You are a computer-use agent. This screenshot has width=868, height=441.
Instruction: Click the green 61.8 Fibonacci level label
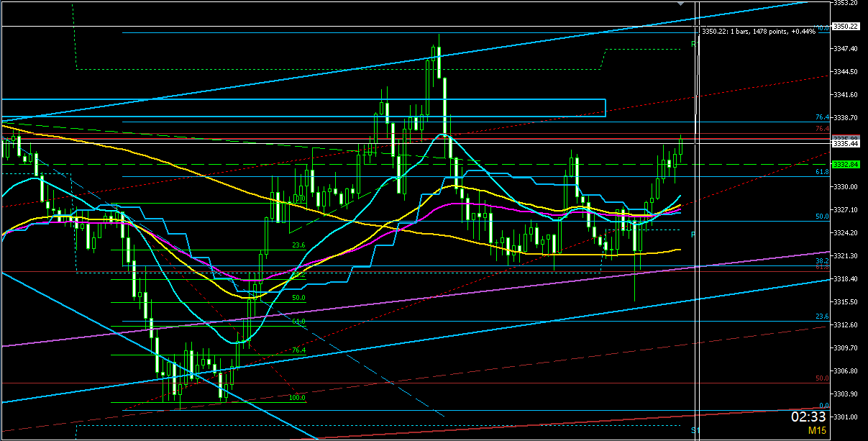298,322
